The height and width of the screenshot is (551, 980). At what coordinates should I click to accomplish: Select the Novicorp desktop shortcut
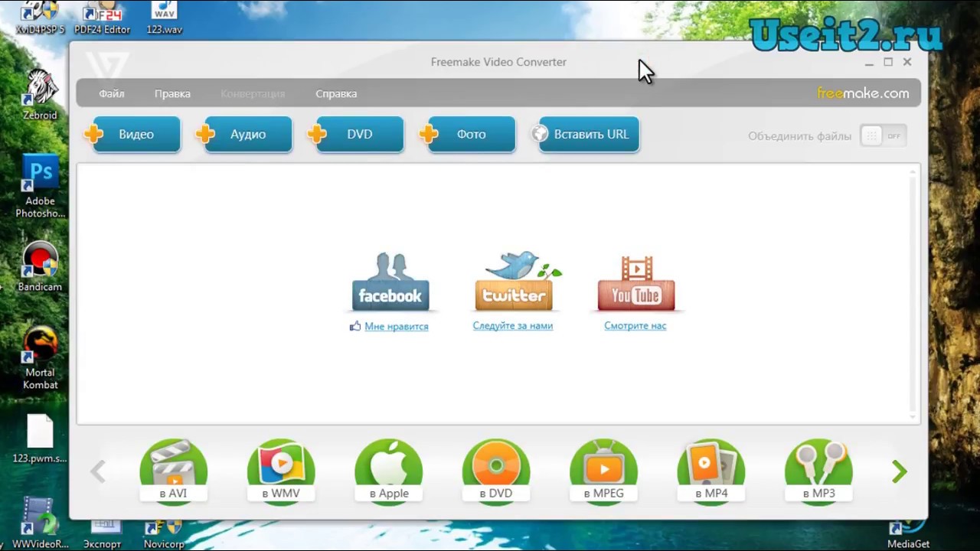coord(164,534)
